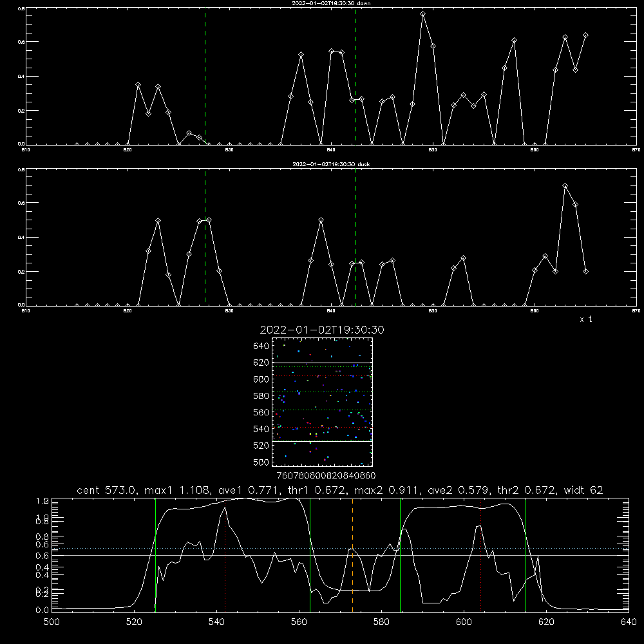
Task: Click the '640' label on the small image y-axis
Action: [261, 346]
